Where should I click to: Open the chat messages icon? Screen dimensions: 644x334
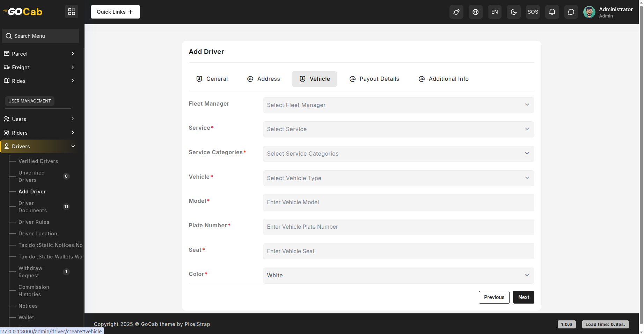(x=571, y=12)
